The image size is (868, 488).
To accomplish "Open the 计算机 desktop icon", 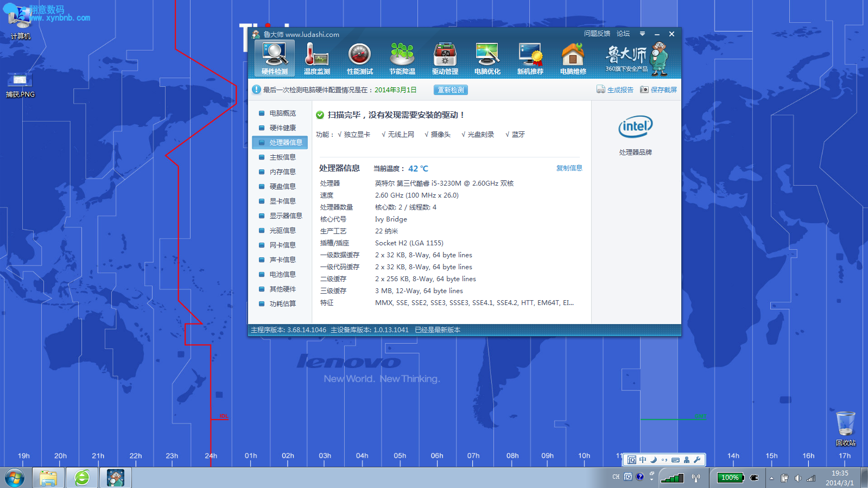I will (20, 22).
